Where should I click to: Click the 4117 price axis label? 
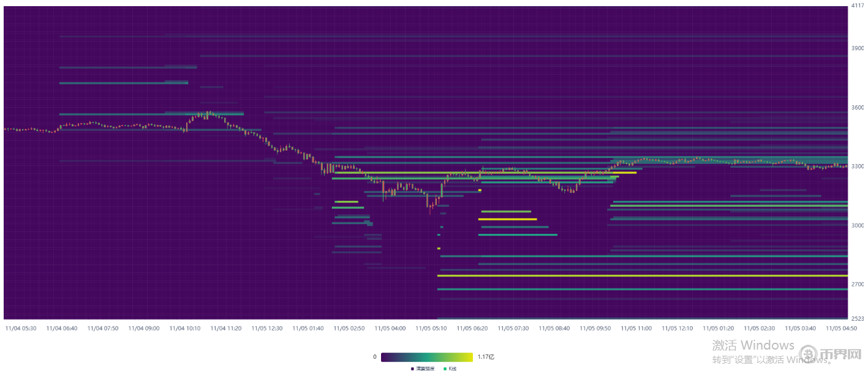858,6
